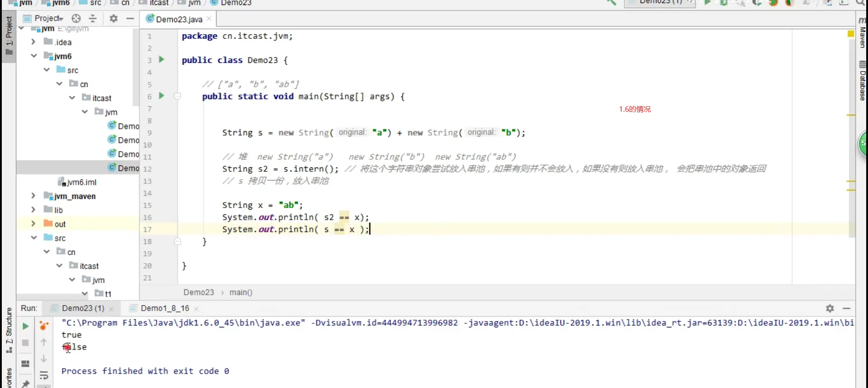Open the Z: Structure side tab

pos(9,331)
